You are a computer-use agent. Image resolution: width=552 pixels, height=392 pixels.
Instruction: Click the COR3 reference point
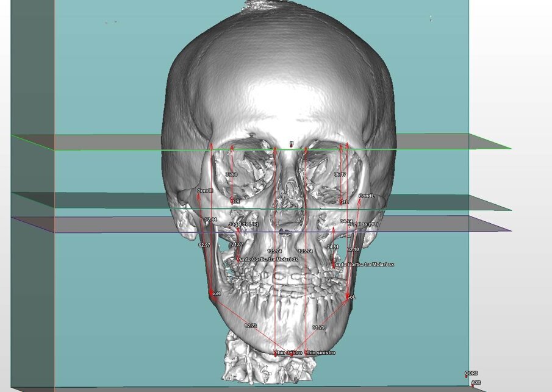pyautogui.click(x=471, y=373)
